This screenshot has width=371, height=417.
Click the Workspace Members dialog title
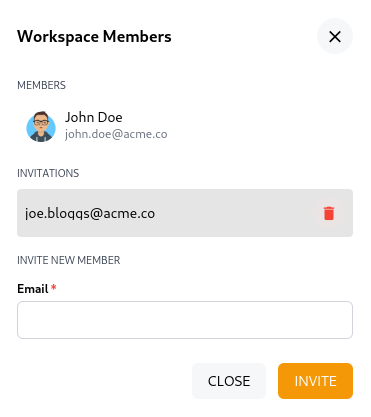pyautogui.click(x=94, y=37)
